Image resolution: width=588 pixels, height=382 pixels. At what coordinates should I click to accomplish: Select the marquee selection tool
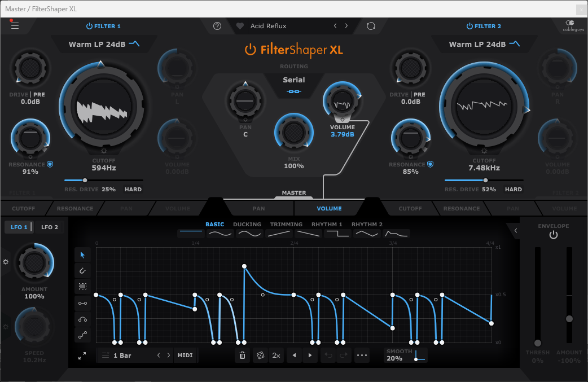pos(82,287)
